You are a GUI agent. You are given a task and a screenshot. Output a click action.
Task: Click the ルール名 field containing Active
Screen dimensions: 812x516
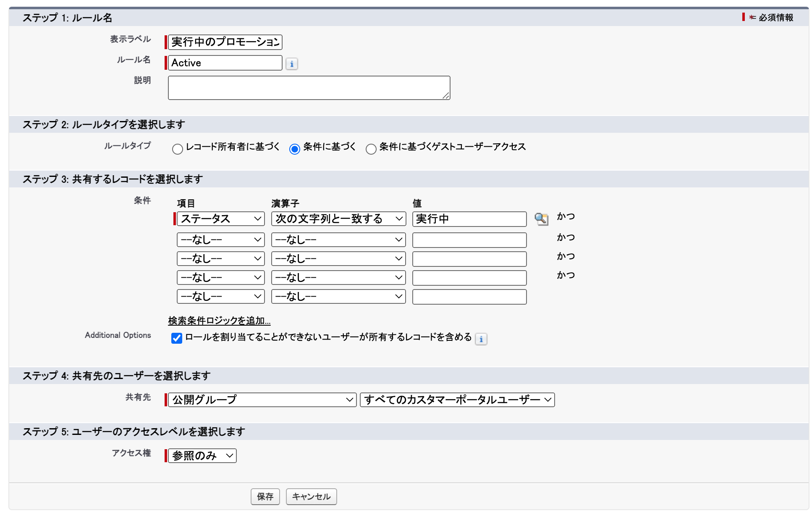tap(225, 63)
